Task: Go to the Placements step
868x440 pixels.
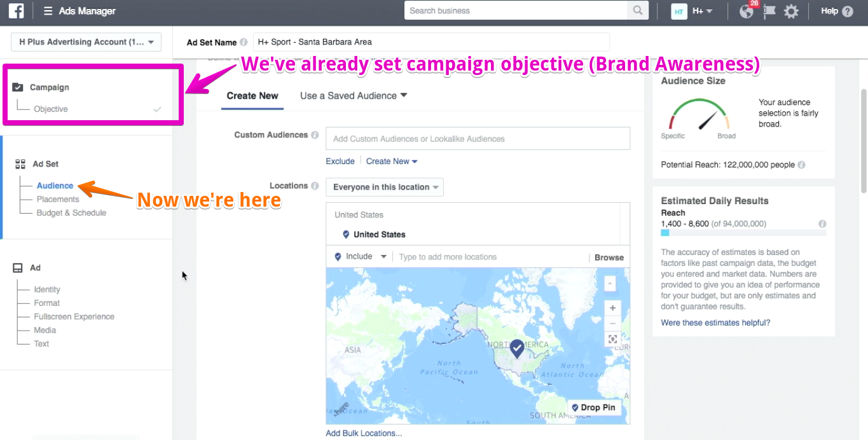Action: [58, 199]
